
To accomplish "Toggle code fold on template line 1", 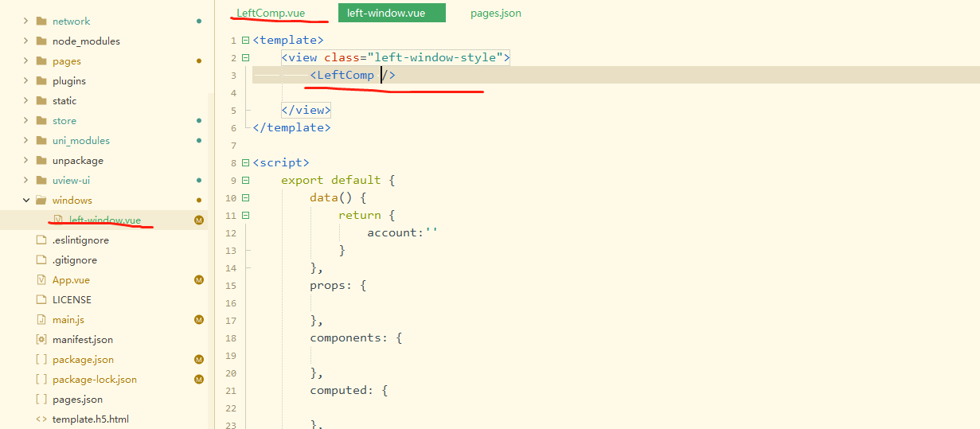I will (245, 41).
